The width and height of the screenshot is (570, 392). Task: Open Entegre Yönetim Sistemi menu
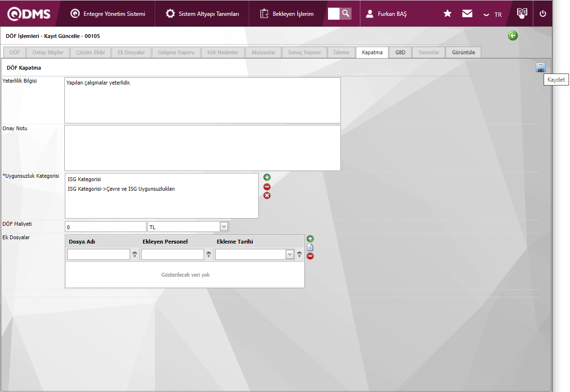[108, 14]
